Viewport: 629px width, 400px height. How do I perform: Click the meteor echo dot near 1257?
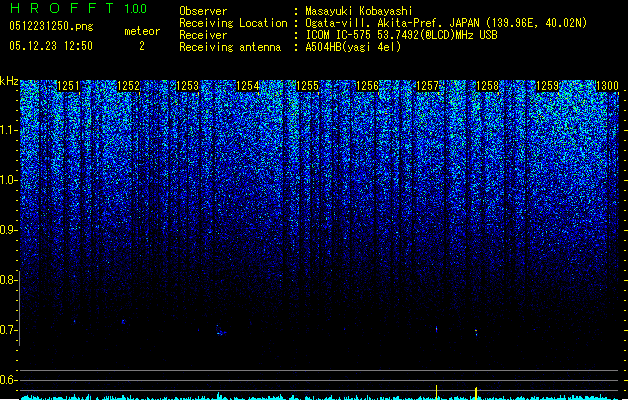point(436,329)
